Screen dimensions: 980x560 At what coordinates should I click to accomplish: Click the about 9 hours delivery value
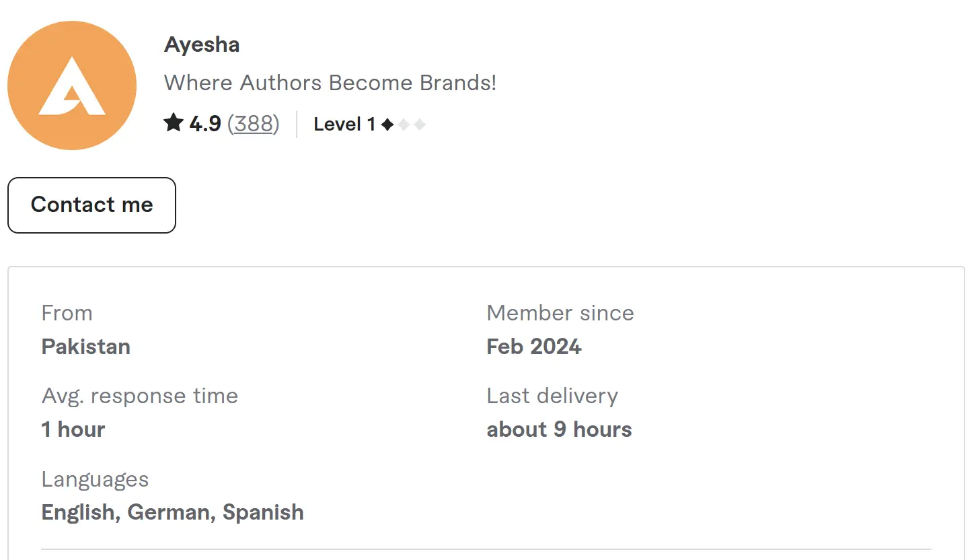(559, 429)
